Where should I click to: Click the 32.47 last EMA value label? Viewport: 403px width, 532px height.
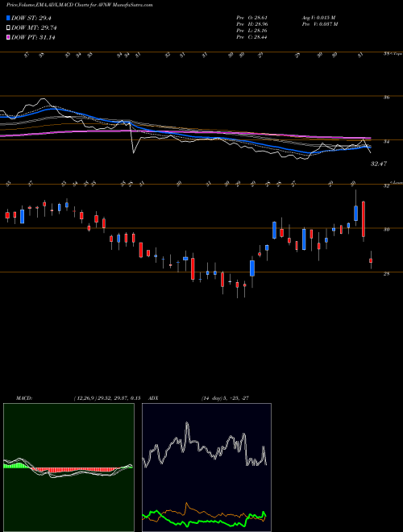[379, 164]
